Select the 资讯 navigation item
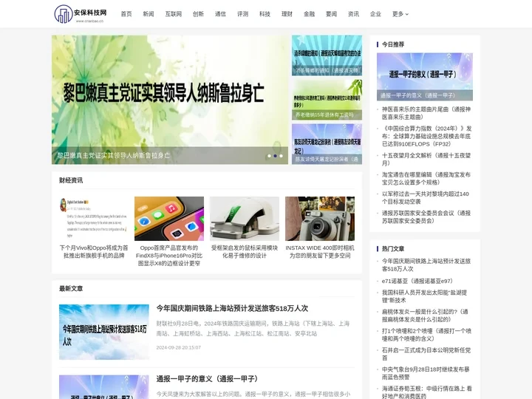Screen dimensions: 532x399 [353, 14]
